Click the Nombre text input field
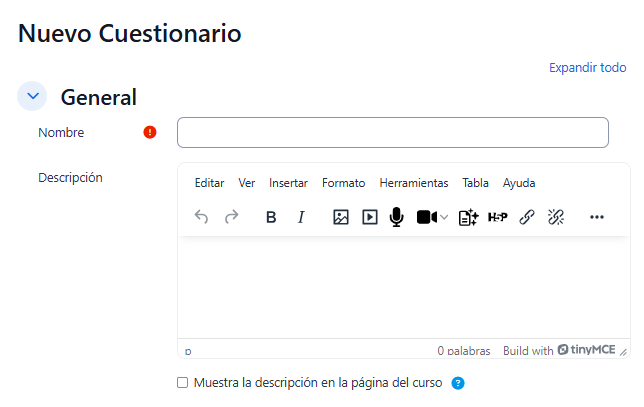Image resolution: width=644 pixels, height=407 pixels. pyautogui.click(x=392, y=132)
